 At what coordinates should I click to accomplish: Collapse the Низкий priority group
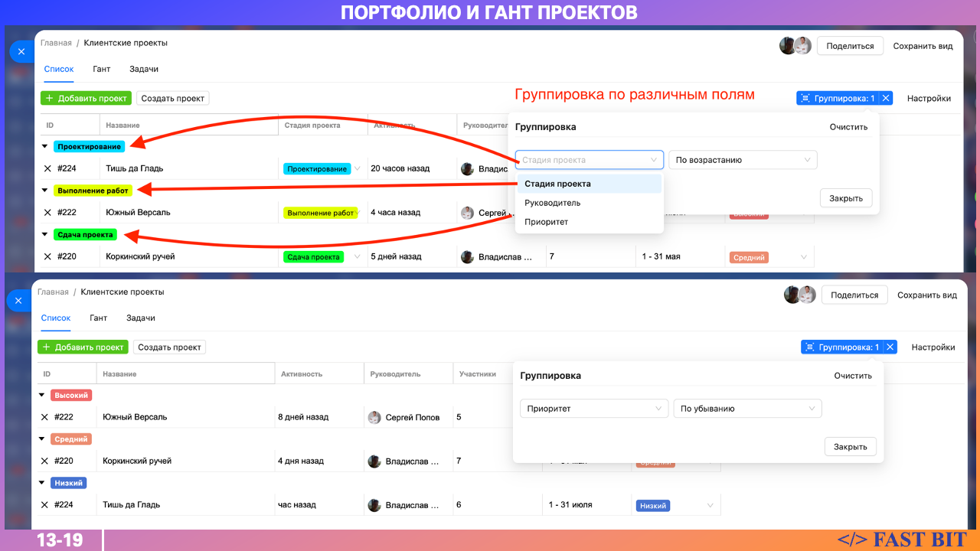(x=41, y=483)
